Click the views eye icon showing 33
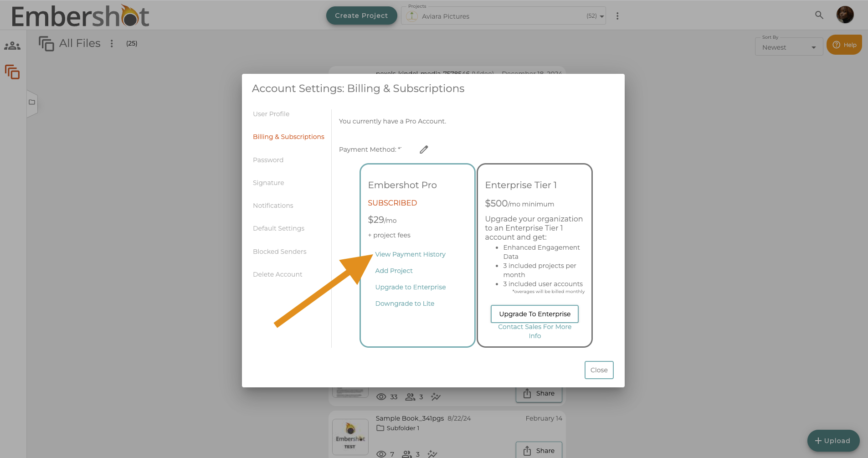The width and height of the screenshot is (868, 458). point(381,397)
